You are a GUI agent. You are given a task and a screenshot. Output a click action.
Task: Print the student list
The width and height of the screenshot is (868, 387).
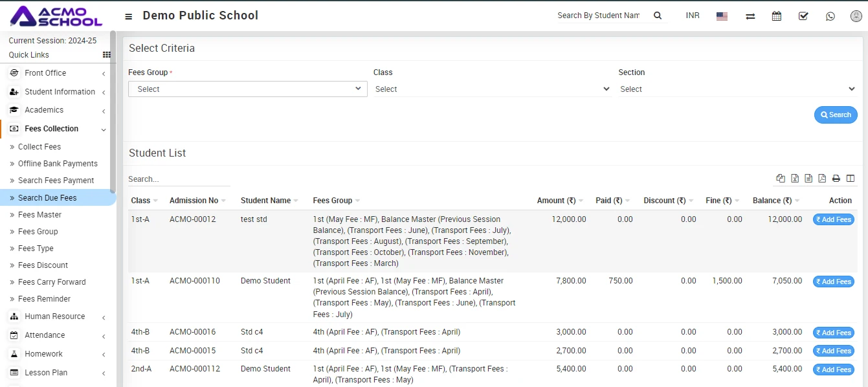point(836,179)
